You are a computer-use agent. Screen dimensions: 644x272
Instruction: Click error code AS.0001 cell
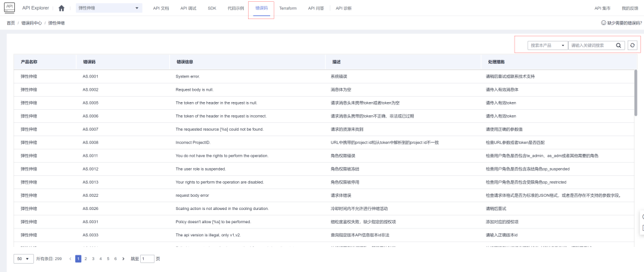click(91, 76)
